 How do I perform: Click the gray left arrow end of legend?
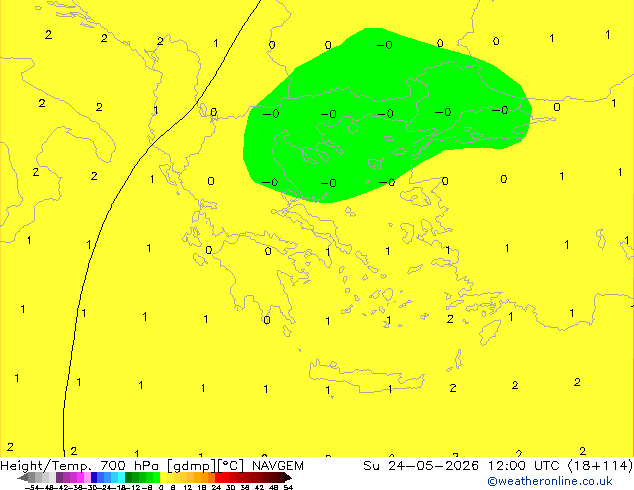click(x=23, y=477)
